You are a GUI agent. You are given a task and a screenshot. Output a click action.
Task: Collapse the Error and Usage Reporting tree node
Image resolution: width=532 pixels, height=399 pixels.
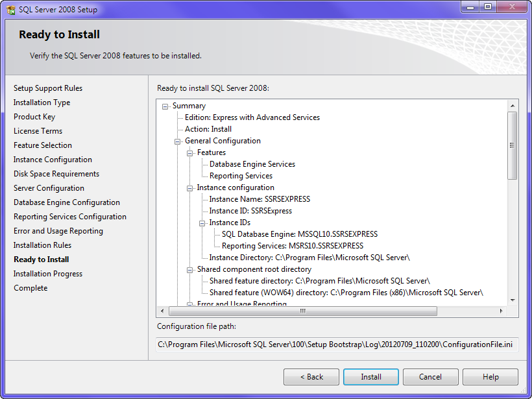coord(189,304)
